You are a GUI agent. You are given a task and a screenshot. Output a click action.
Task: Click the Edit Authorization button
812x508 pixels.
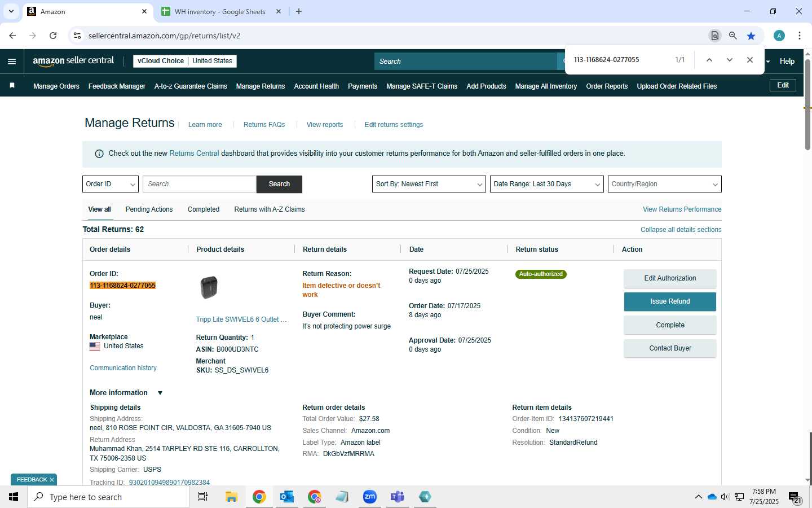[x=670, y=278]
